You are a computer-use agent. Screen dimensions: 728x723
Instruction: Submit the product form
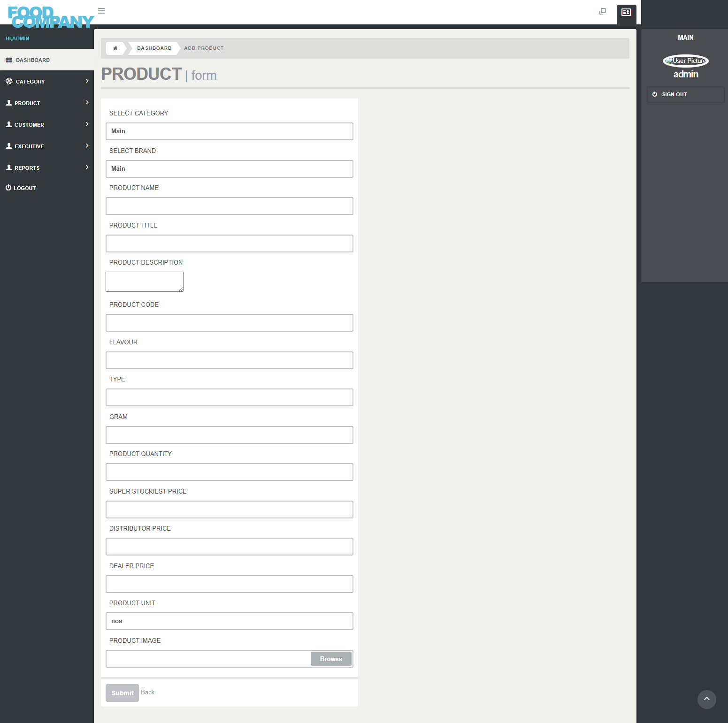point(122,693)
